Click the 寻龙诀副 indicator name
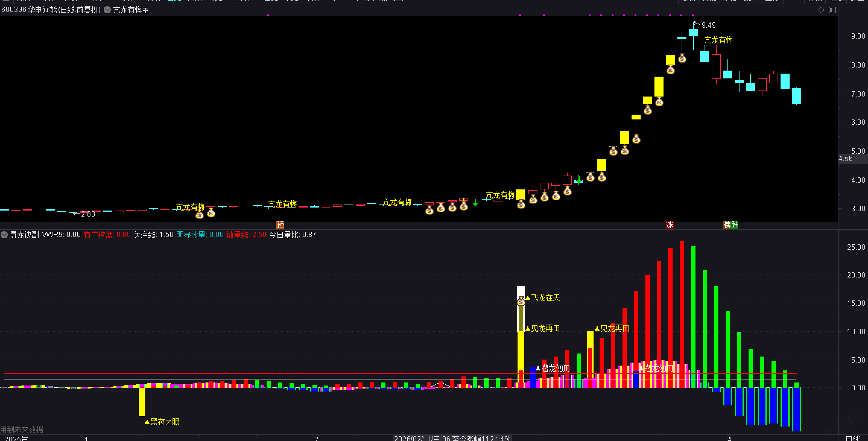Image resolution: width=868 pixels, height=441 pixels. click(24, 235)
